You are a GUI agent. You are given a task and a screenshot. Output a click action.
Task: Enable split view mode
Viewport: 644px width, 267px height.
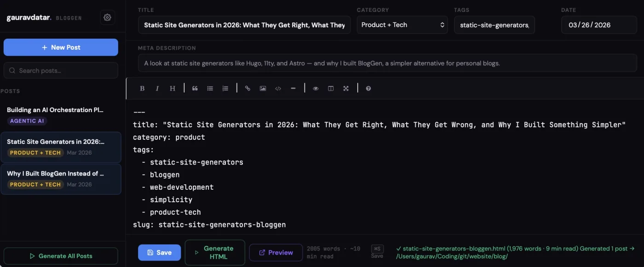(x=331, y=88)
